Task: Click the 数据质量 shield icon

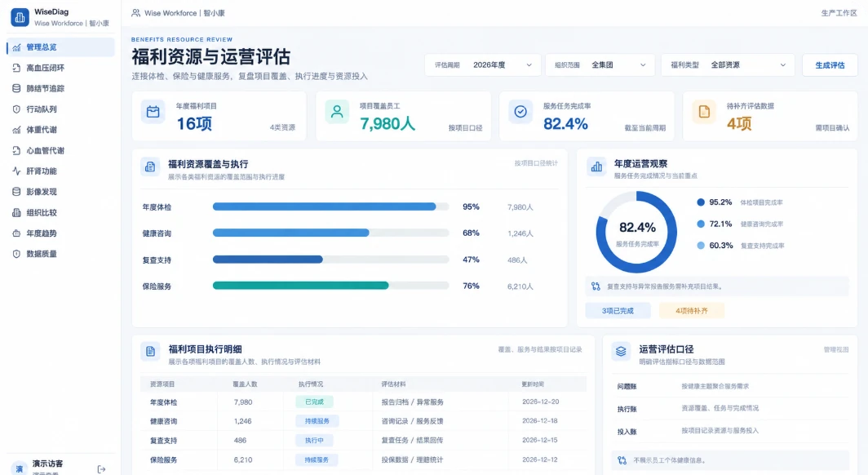Action: pyautogui.click(x=16, y=254)
